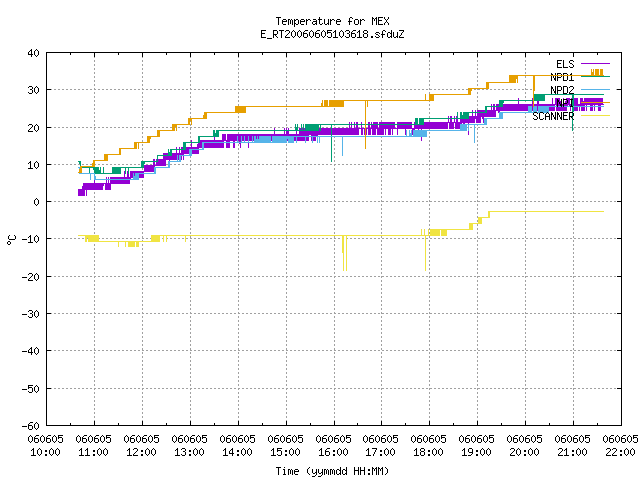The height and width of the screenshot is (480, 640).
Task: Click the x-axis tick label 18:00
Action: (x=429, y=452)
